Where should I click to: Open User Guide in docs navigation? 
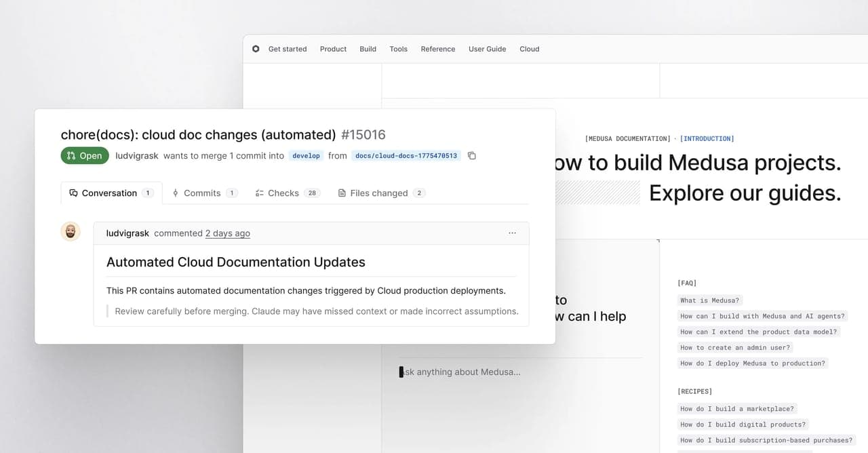(x=488, y=49)
